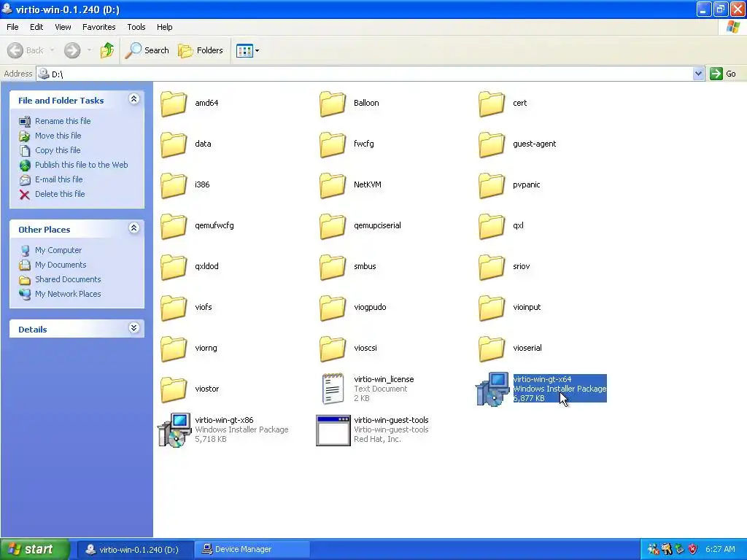Open the Favorites menu

coord(99,27)
